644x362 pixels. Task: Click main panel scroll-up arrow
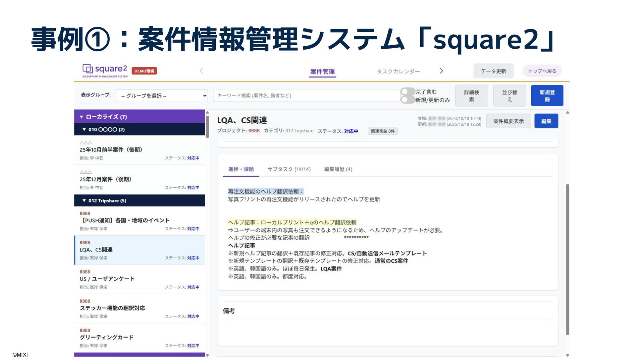(x=568, y=113)
